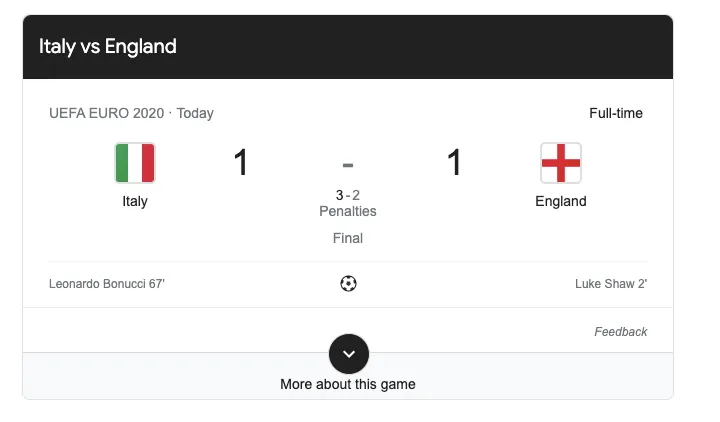Click the Italy flag icon
Image resolution: width=720 pixels, height=422 pixels.
[x=135, y=163]
